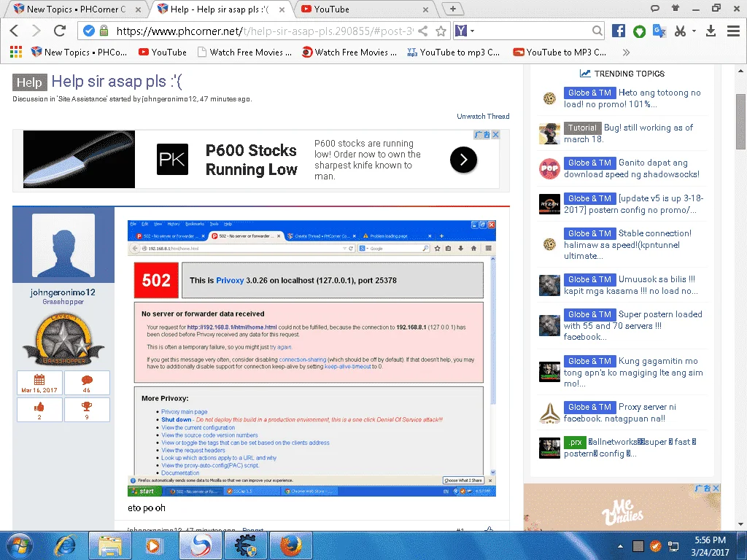Screen dimensions: 747x560
Task: Close the MeUndies ad with X
Action: coord(716,489)
